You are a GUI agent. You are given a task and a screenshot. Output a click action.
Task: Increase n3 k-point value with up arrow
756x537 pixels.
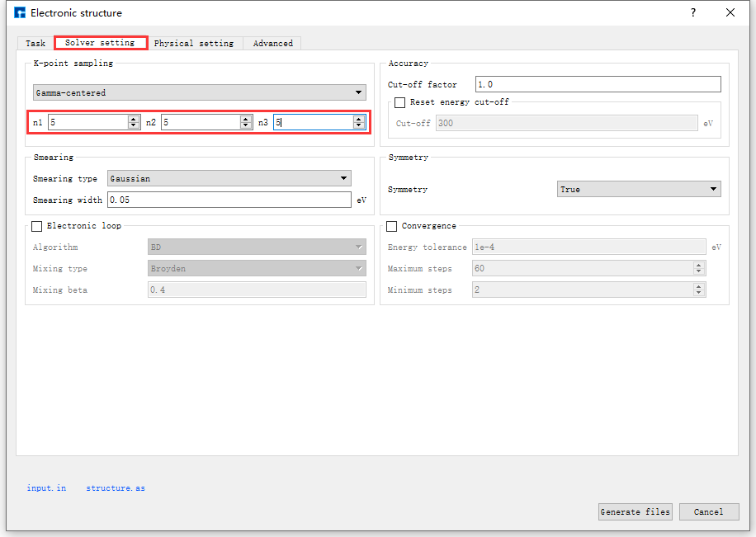click(359, 119)
